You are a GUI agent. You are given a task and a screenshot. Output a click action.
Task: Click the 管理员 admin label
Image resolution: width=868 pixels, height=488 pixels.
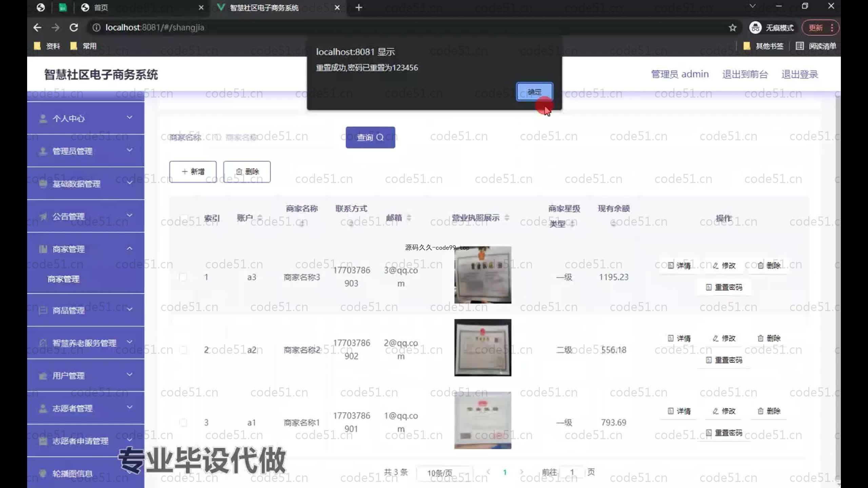click(680, 74)
